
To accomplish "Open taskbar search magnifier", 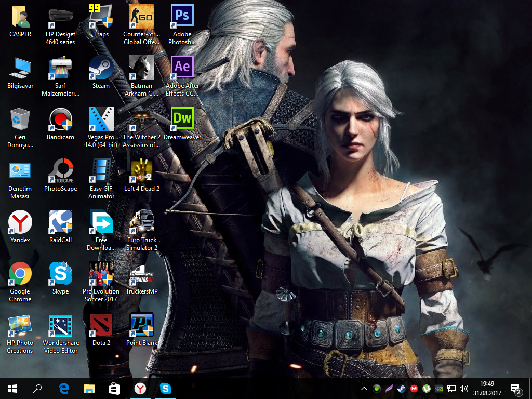I will tap(37, 389).
